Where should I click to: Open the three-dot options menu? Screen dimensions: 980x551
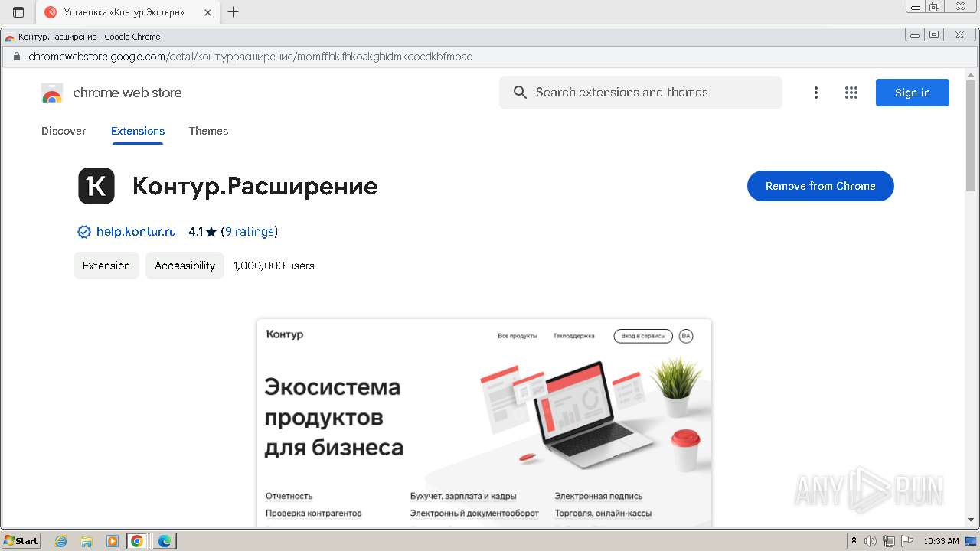pyautogui.click(x=816, y=93)
